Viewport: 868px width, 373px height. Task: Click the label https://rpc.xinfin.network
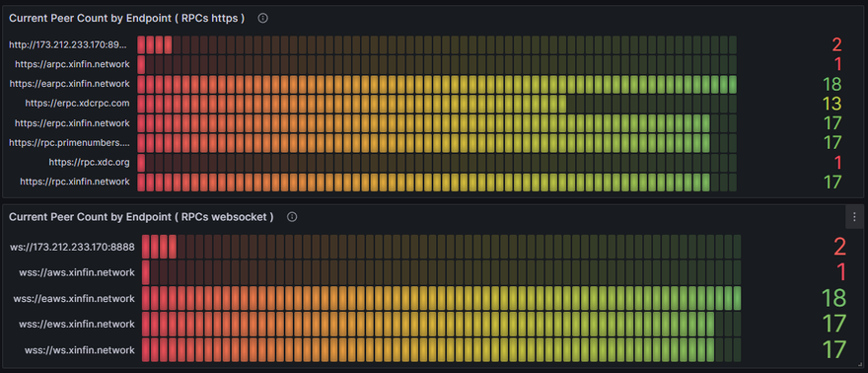[x=75, y=182]
